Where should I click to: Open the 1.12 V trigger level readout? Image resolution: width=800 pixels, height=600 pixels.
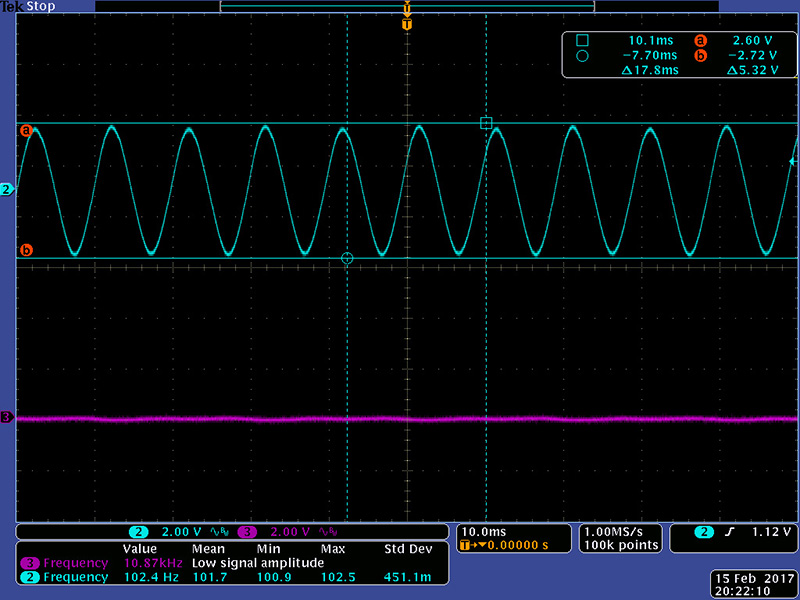point(772,532)
